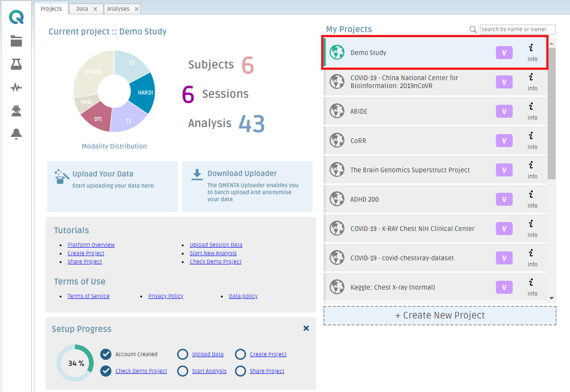Viewport: 570px width, 392px height.
Task: Open the Create Project tutorial link
Action: (86, 253)
